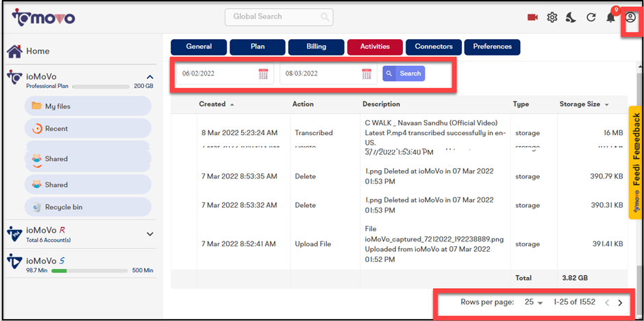Open My files folder
The image size is (644, 321).
(88, 106)
